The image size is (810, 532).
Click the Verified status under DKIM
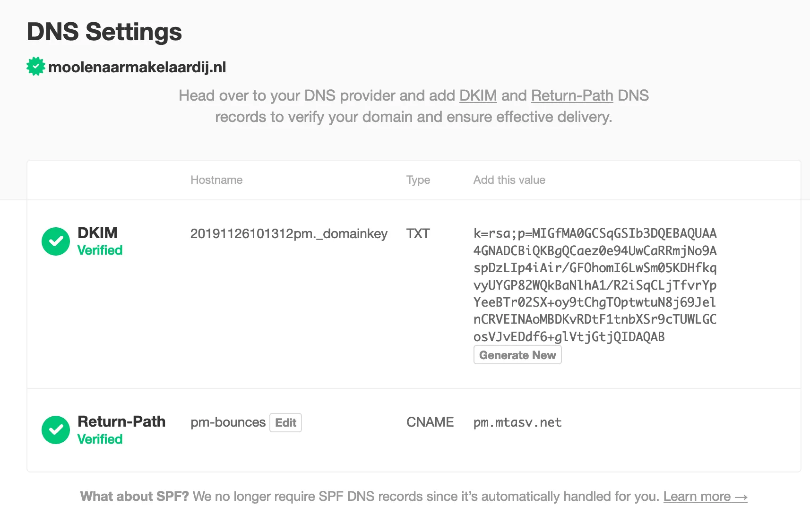pyautogui.click(x=99, y=250)
